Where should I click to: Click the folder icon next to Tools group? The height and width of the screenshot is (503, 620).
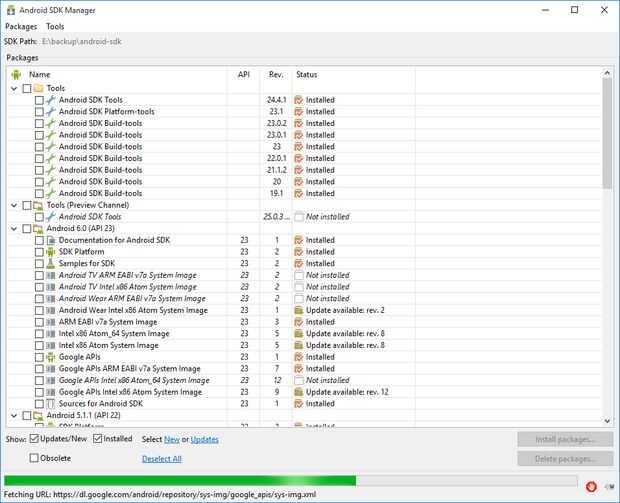(x=38, y=88)
